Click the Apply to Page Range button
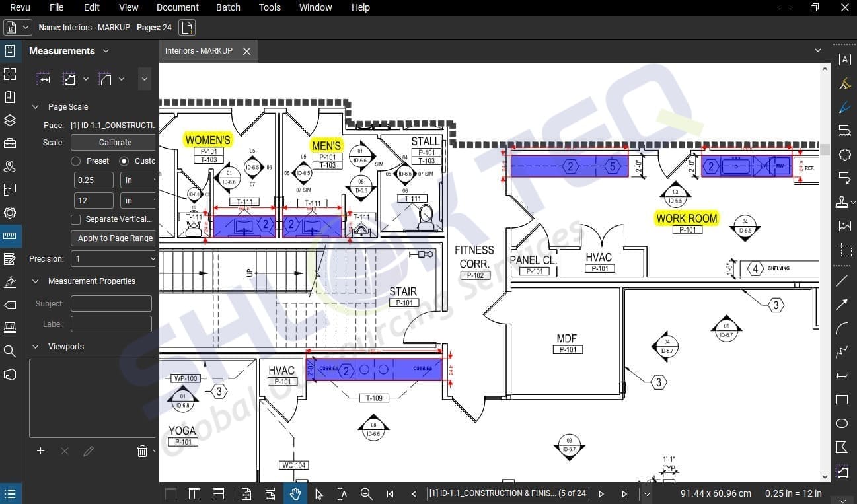The image size is (857, 504). tap(113, 238)
